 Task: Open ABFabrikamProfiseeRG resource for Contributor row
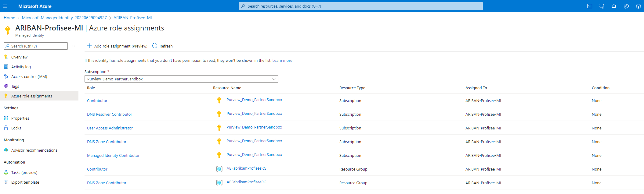246,168
